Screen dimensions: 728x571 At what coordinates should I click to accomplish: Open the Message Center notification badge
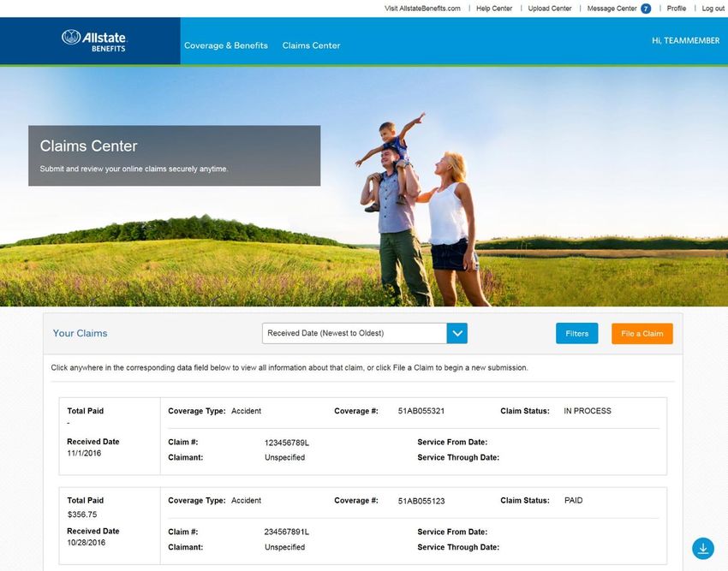click(646, 9)
